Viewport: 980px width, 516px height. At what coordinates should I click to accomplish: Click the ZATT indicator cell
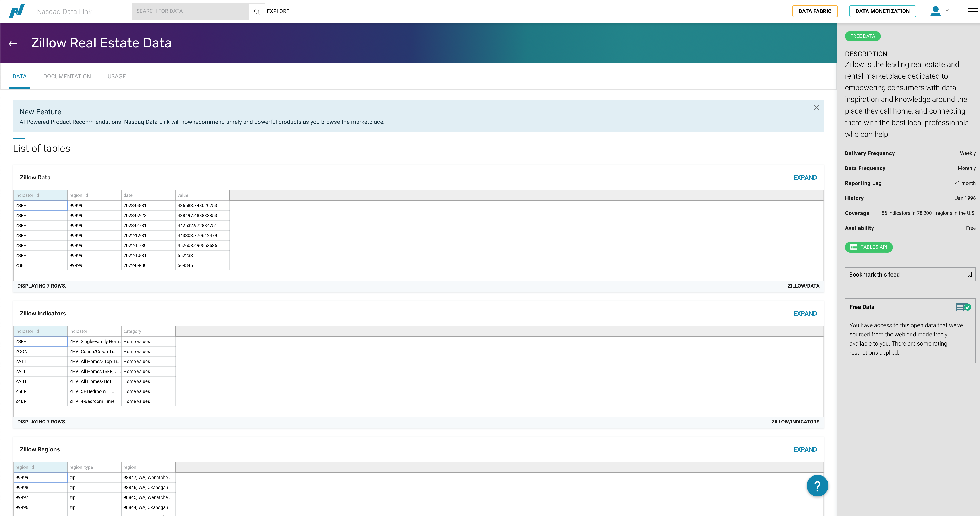point(40,361)
